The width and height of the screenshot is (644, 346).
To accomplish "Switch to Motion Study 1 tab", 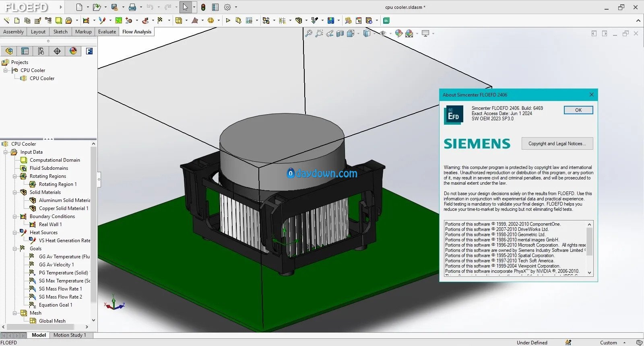I will coord(70,335).
